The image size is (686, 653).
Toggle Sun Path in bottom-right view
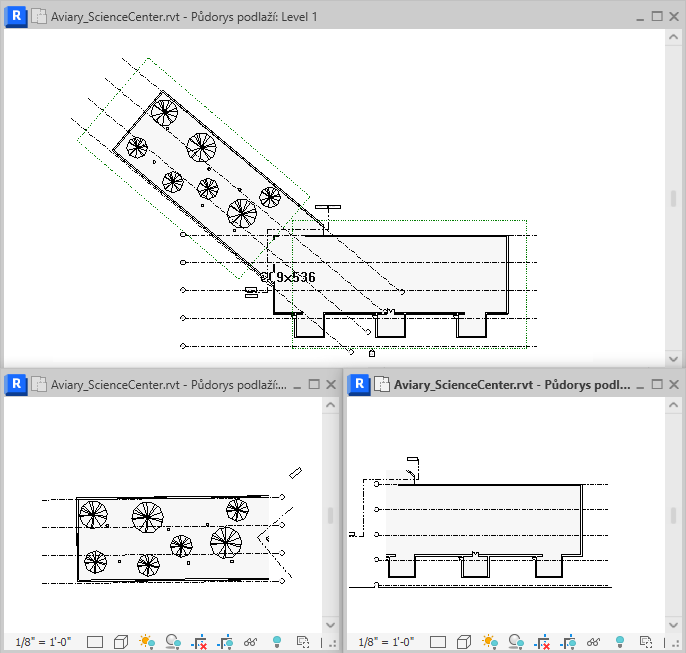tap(490, 642)
